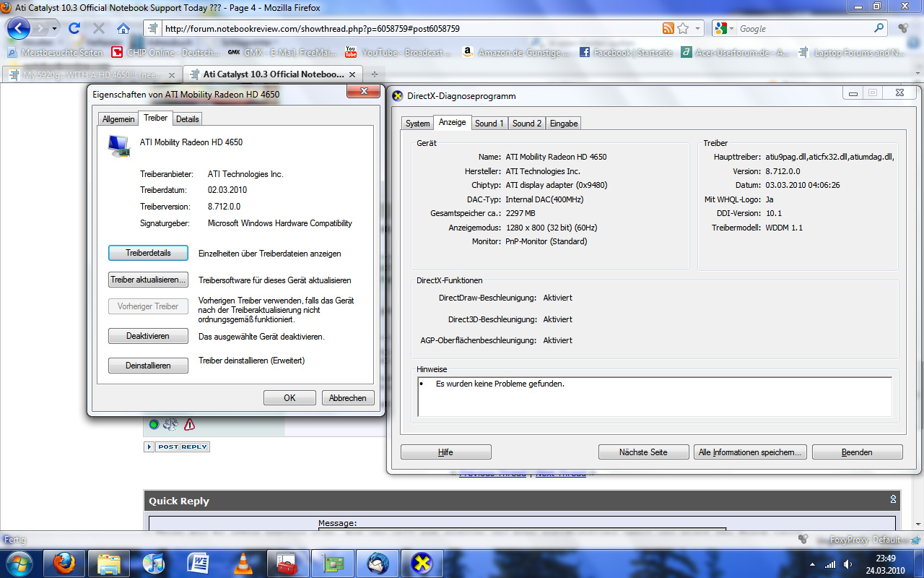Viewport: 924px width, 578px height.
Task: Collapse the Quick Reply section
Action: (893, 499)
